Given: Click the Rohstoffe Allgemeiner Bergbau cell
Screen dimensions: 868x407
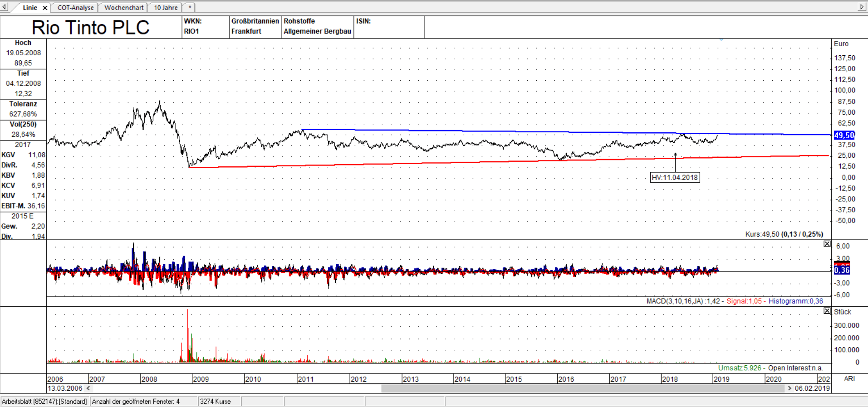Looking at the screenshot, I should click(x=318, y=27).
